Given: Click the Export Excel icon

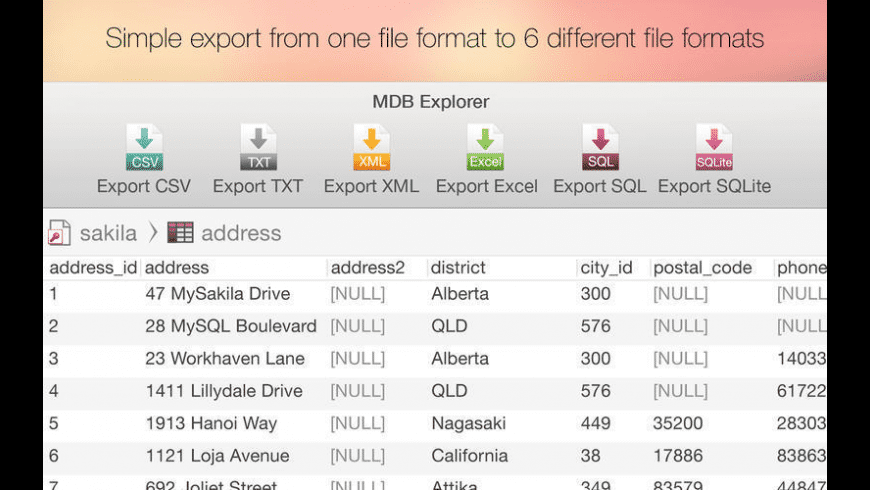Looking at the screenshot, I should point(485,147).
